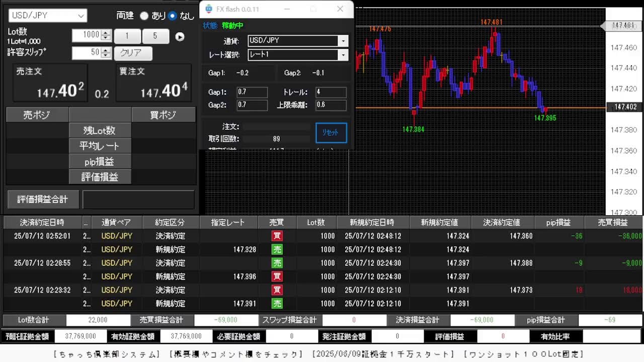The image size is (644, 362).
Task: Increase 許容スリップ with up stepper arrow
Action: coord(106,50)
